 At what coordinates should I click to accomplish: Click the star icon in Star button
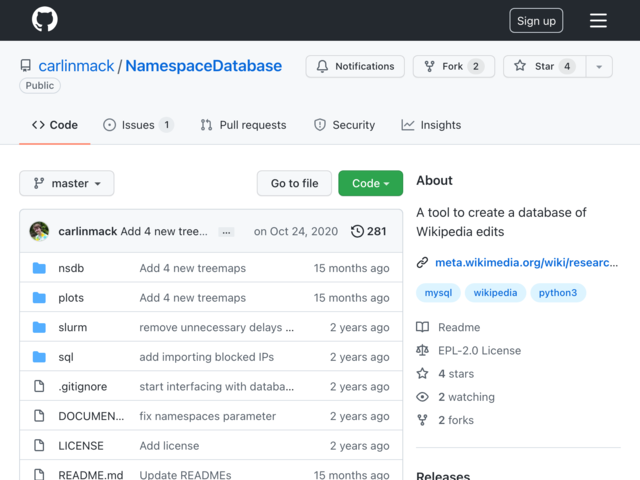point(520,66)
